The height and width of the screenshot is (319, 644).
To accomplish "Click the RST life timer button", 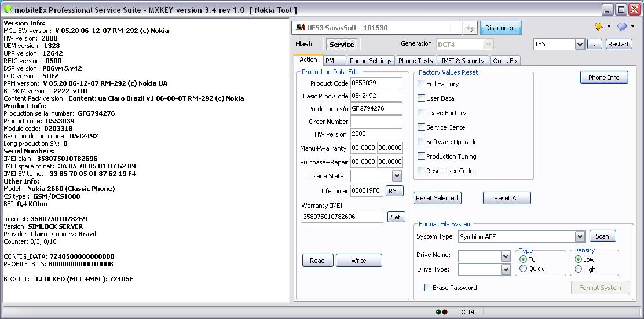I will click(x=394, y=191).
